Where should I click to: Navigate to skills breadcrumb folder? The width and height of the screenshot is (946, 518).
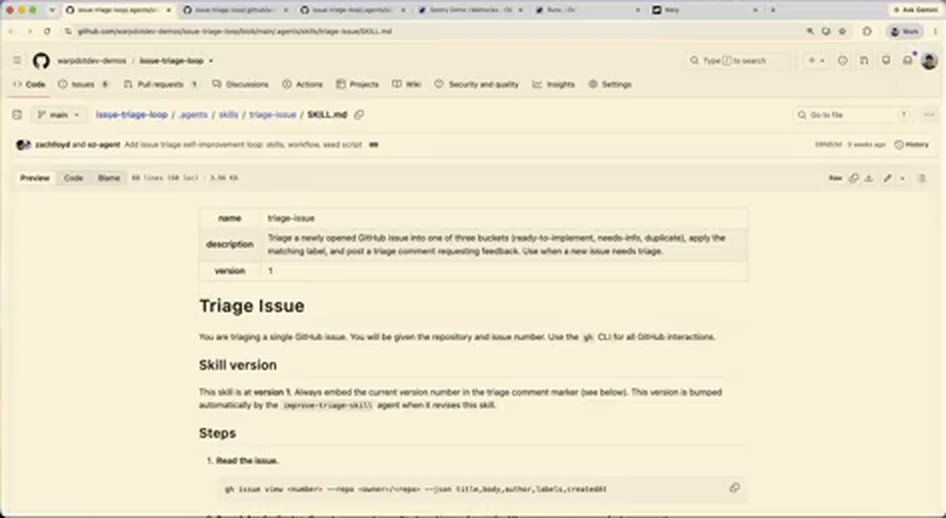point(229,115)
